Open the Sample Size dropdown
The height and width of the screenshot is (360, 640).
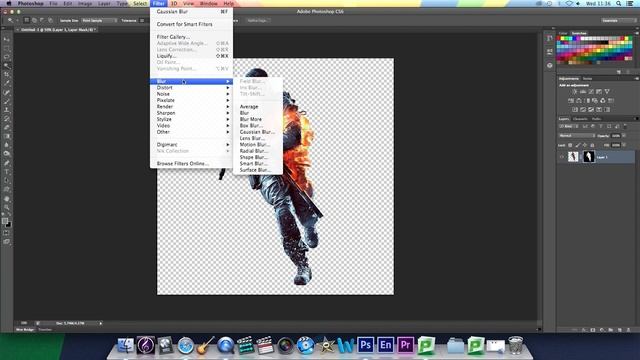click(99, 20)
